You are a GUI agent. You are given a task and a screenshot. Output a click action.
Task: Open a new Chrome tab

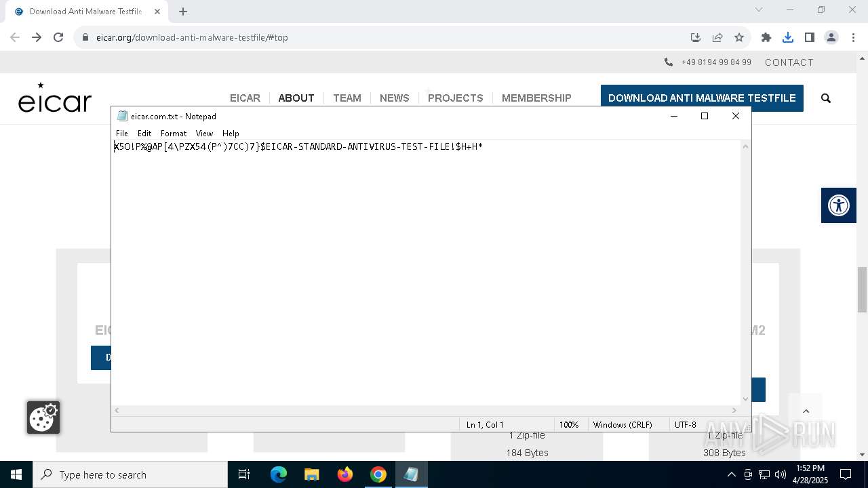pos(183,12)
